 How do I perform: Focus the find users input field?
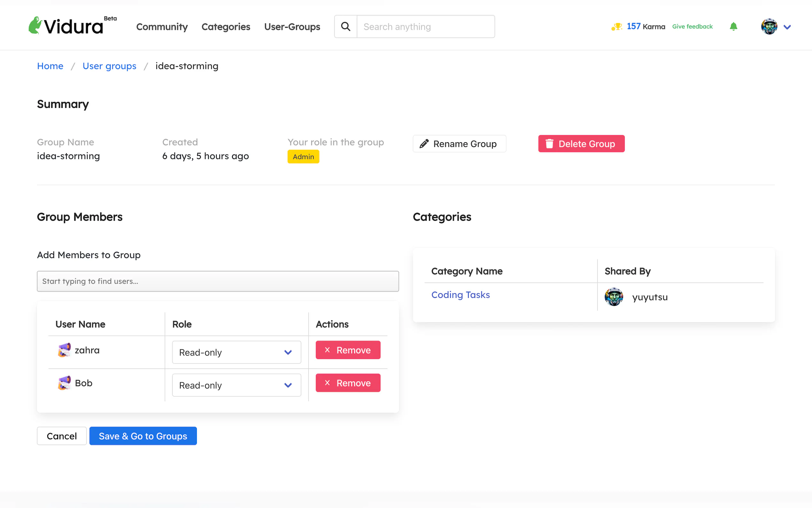(x=217, y=281)
